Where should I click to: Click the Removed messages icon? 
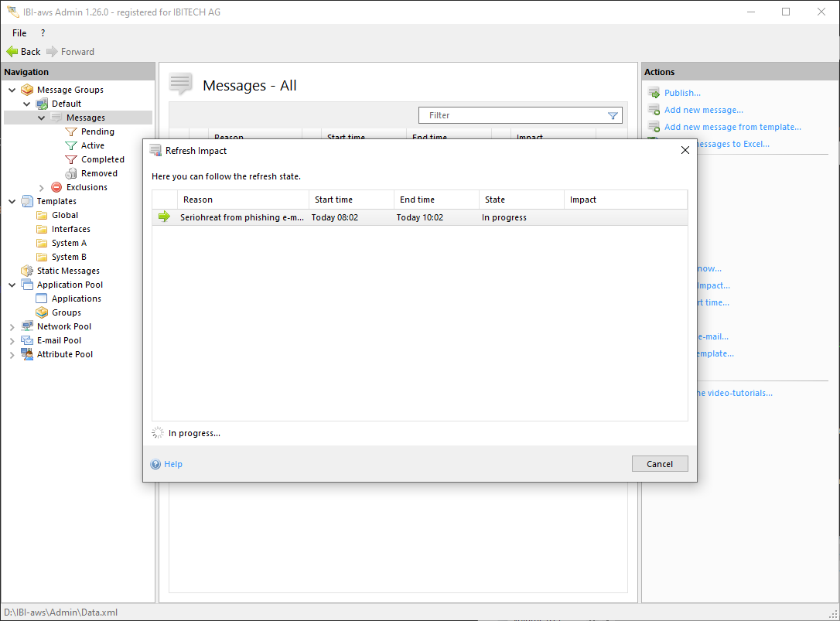[71, 173]
